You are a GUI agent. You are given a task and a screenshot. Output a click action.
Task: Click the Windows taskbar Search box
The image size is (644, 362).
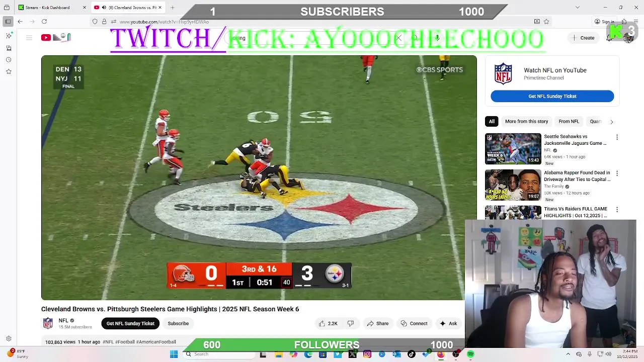[x=219, y=354]
